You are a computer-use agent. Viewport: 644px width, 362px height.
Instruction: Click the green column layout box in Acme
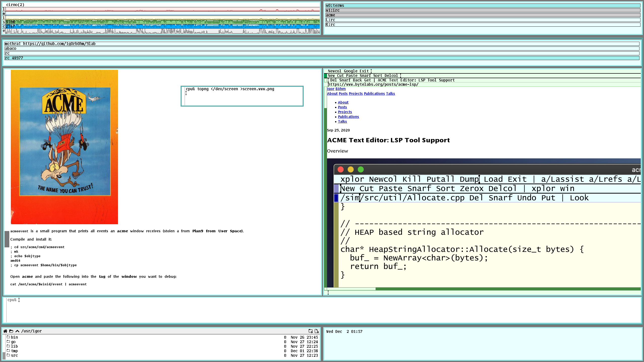[326, 76]
